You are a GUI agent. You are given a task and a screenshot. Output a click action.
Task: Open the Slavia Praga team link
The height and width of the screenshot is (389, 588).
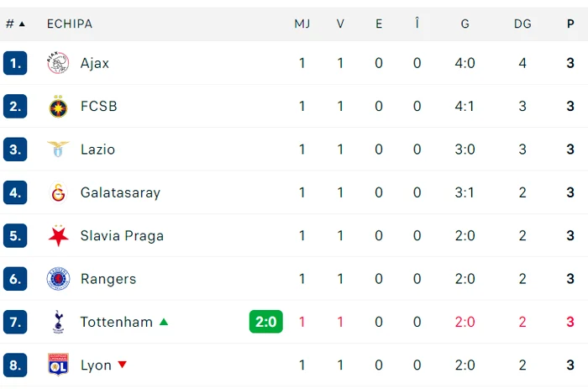[x=122, y=235]
